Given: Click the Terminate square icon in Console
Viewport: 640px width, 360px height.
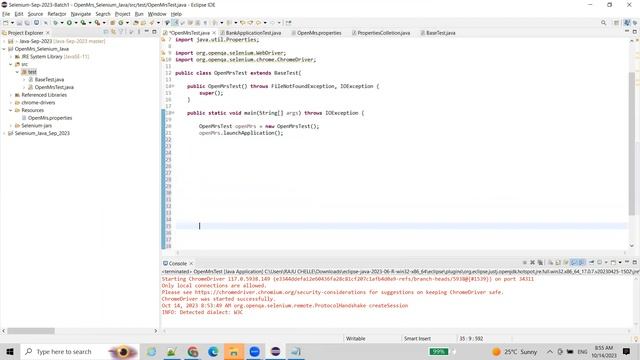Looking at the screenshot, I should 524,262.
